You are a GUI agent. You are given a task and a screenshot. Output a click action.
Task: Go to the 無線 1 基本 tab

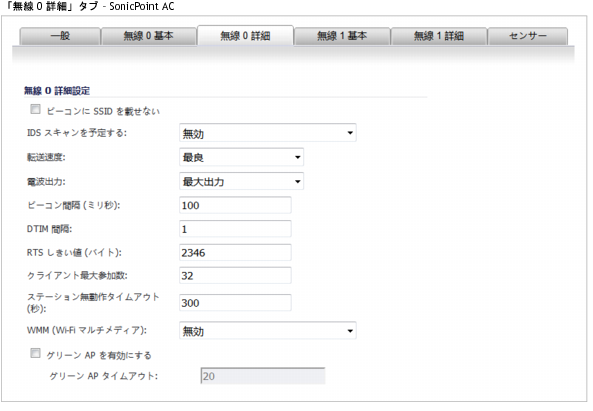pyautogui.click(x=342, y=36)
